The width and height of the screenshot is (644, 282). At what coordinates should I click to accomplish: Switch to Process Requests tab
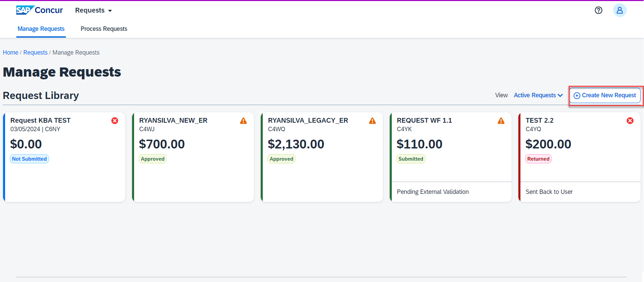tap(104, 29)
